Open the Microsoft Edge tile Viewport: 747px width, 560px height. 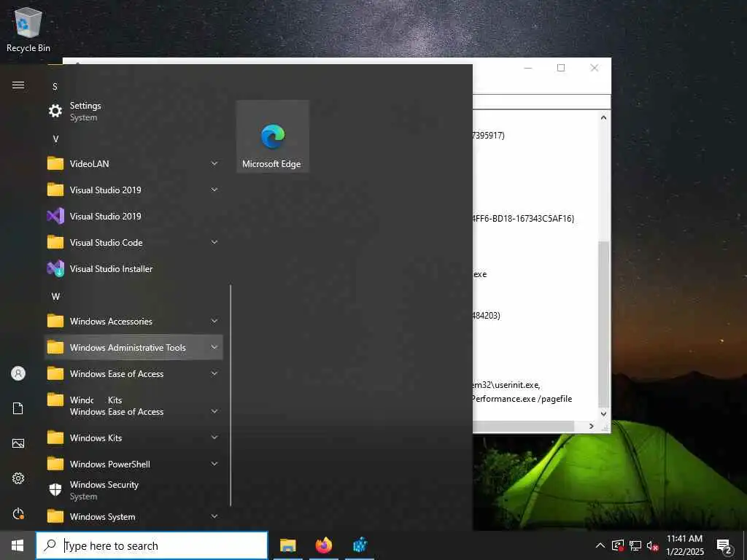point(273,136)
